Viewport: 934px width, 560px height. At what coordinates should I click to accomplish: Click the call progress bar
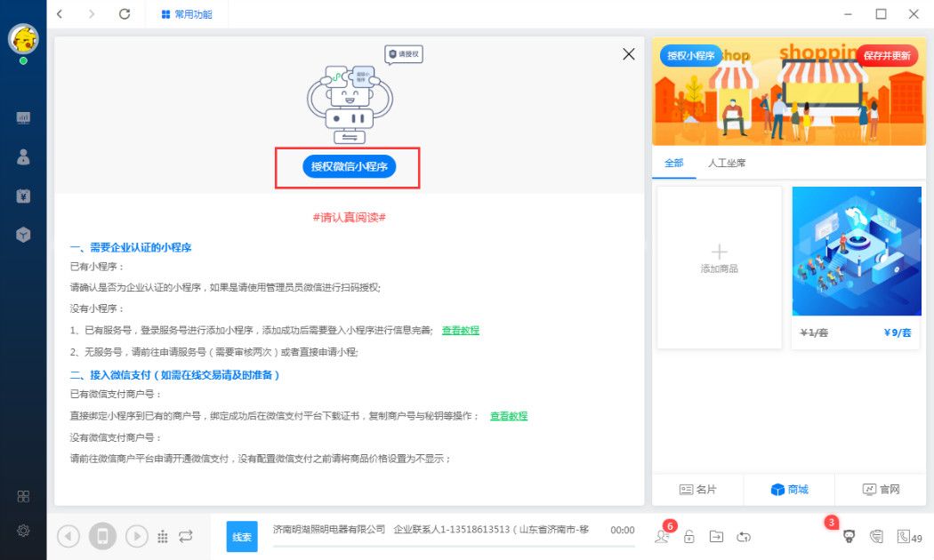[454, 546]
